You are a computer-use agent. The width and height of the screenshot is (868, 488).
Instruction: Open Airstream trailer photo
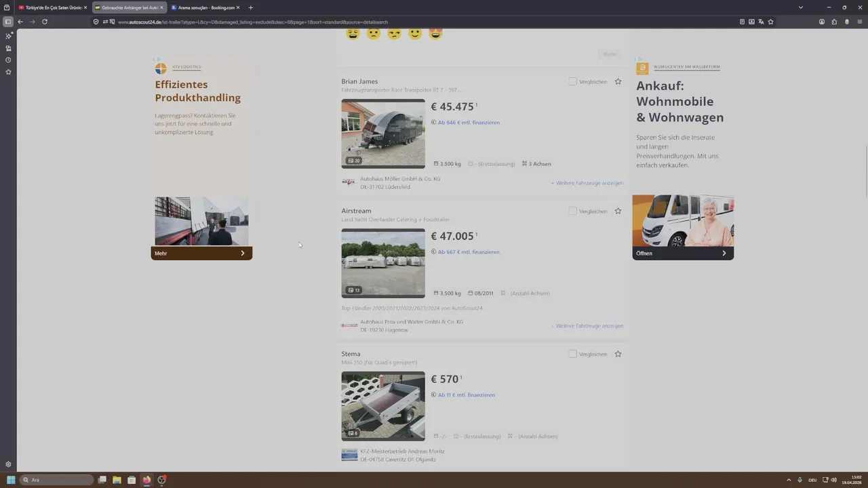click(383, 263)
